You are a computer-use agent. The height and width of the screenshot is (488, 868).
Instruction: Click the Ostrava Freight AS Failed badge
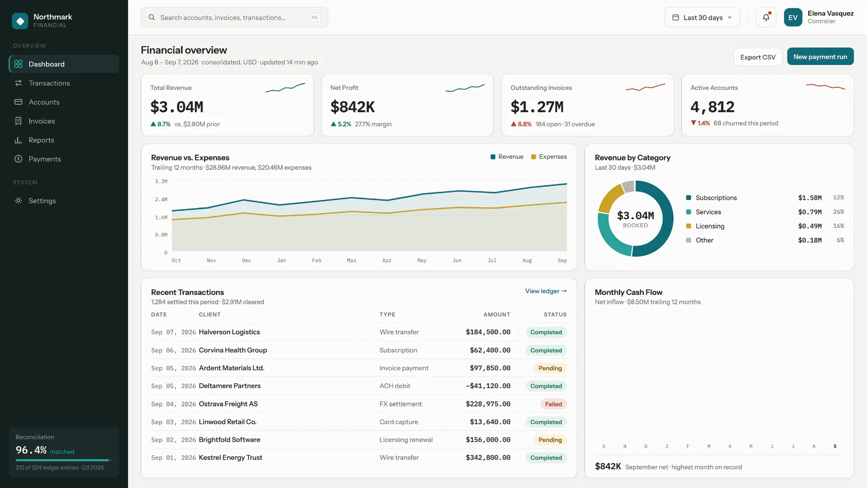pyautogui.click(x=553, y=404)
